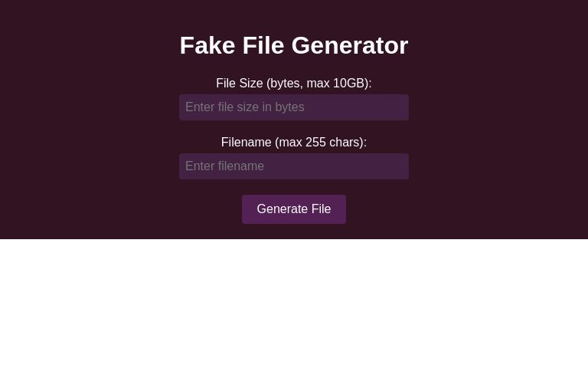
Task: Select the "Enter file size in bytes" placeholder field
Action: point(293,107)
